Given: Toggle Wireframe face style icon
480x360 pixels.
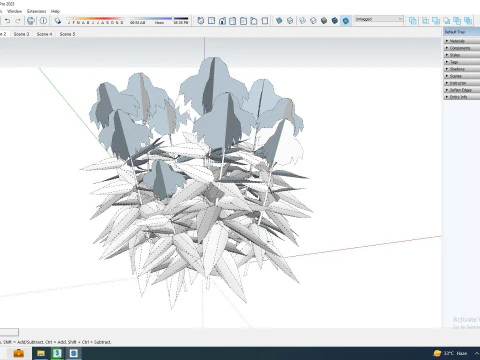Looking at the screenshot, I should (x=302, y=21).
